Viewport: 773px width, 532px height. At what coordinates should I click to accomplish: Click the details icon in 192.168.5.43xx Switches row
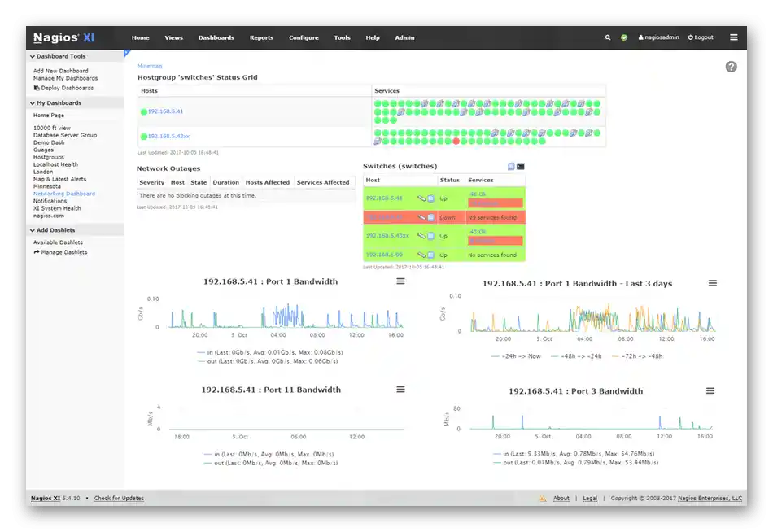[431, 236]
